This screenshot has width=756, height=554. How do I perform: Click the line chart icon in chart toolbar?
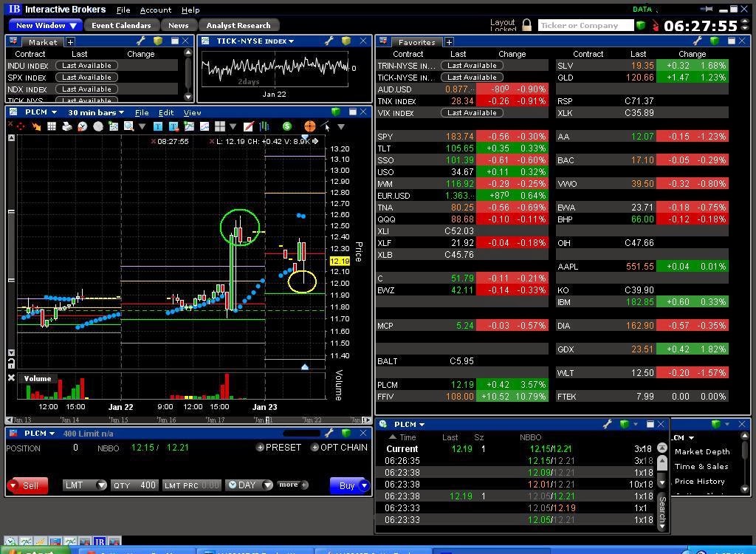click(x=205, y=126)
